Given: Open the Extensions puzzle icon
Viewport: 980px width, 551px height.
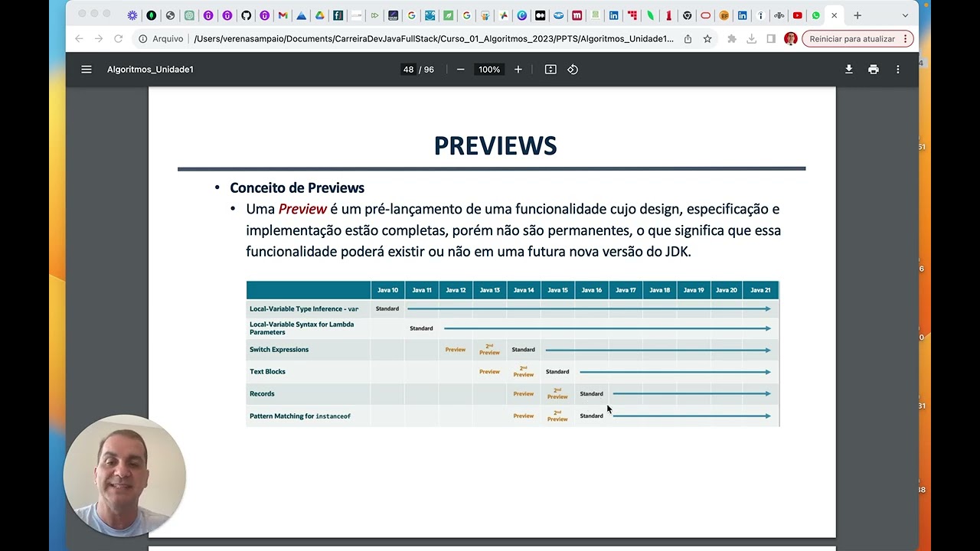Looking at the screenshot, I should point(732,38).
